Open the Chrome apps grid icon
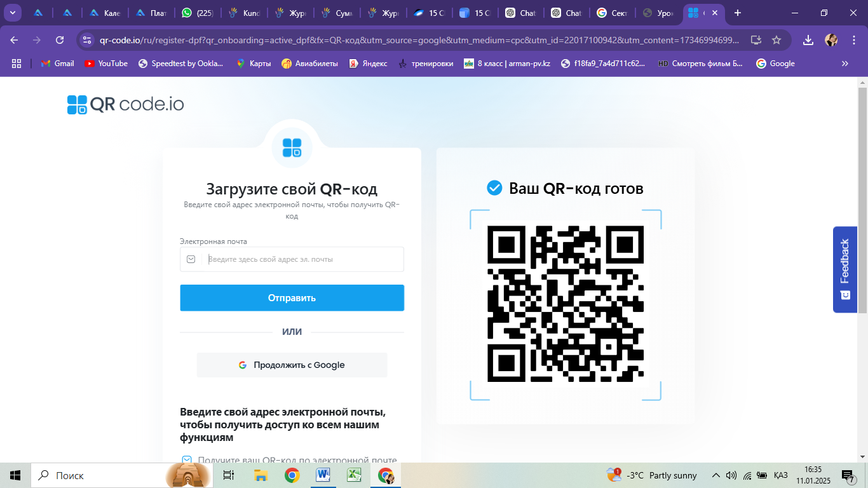This screenshot has width=868, height=488. pyautogui.click(x=17, y=64)
